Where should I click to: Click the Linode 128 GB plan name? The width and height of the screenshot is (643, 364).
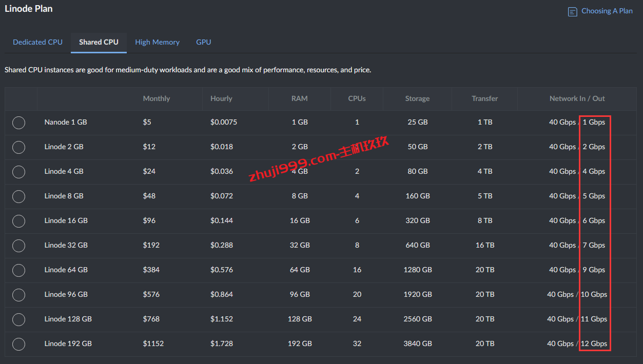[x=68, y=319]
